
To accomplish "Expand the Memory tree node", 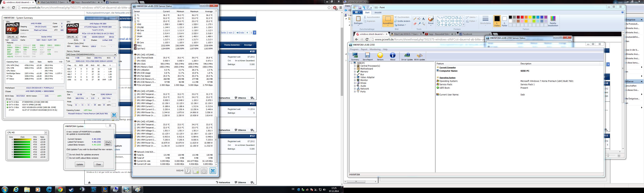I will 355,72.
